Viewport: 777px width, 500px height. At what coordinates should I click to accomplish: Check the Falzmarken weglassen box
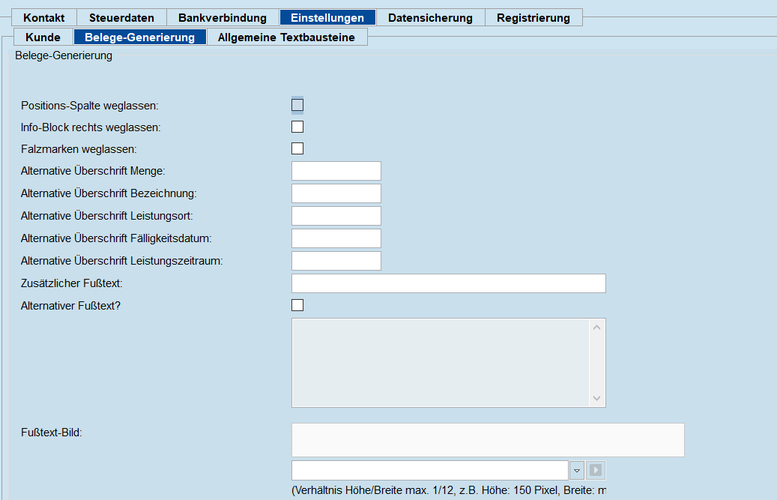point(297,149)
